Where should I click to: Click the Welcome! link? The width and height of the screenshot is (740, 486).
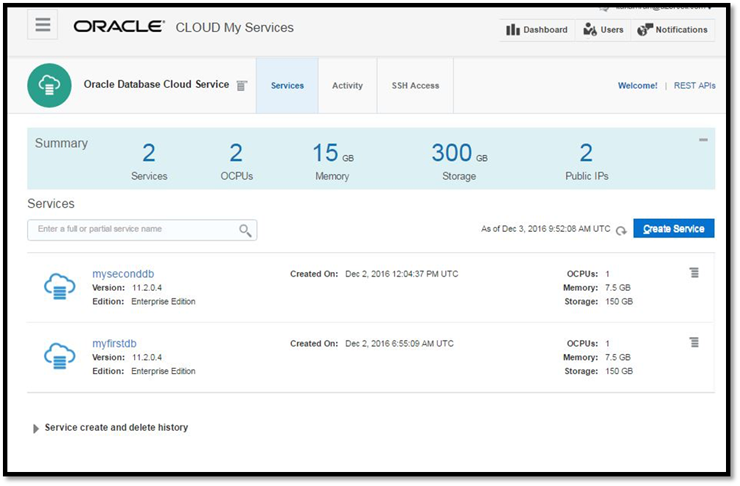(638, 85)
